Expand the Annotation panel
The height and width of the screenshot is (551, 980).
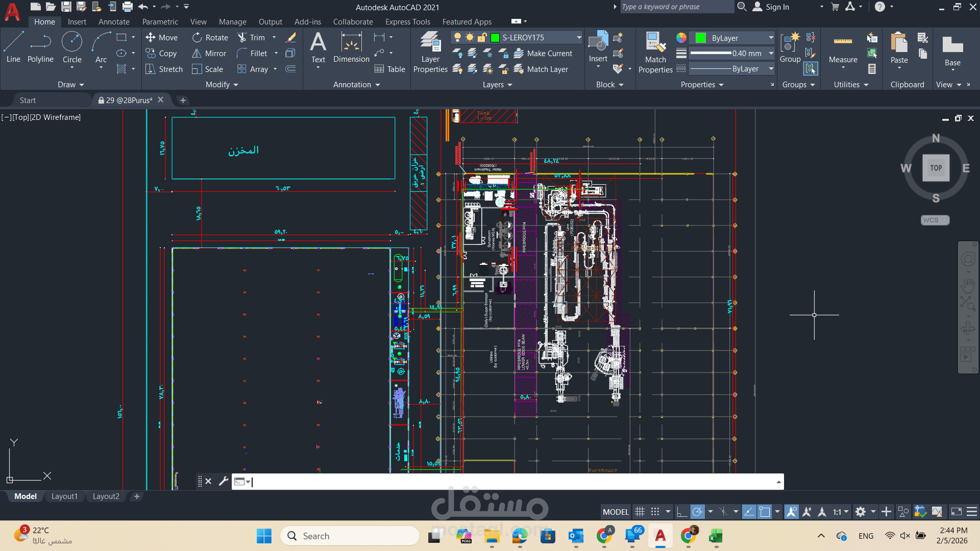coord(357,85)
